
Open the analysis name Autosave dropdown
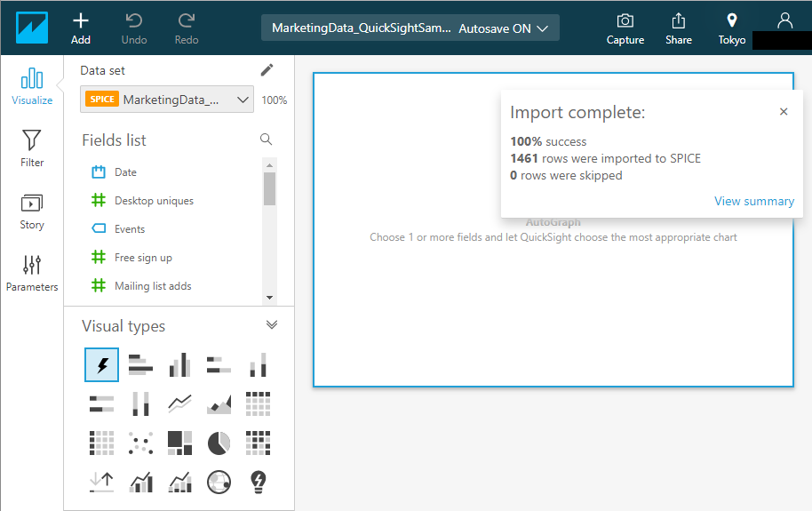point(410,28)
